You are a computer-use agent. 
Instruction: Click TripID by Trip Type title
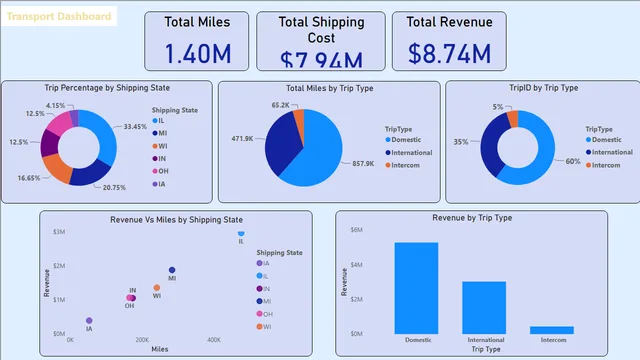pyautogui.click(x=543, y=88)
